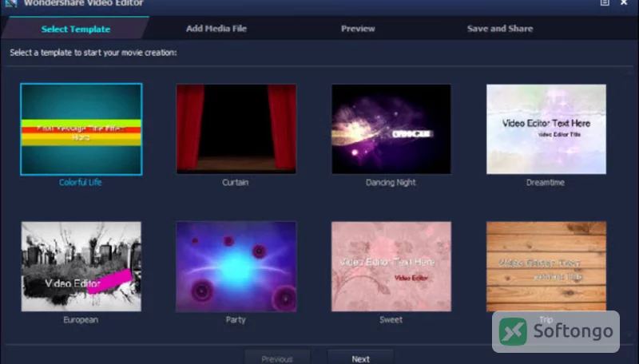The height and width of the screenshot is (364, 639).
Task: Click the Previous button
Action: point(277,358)
